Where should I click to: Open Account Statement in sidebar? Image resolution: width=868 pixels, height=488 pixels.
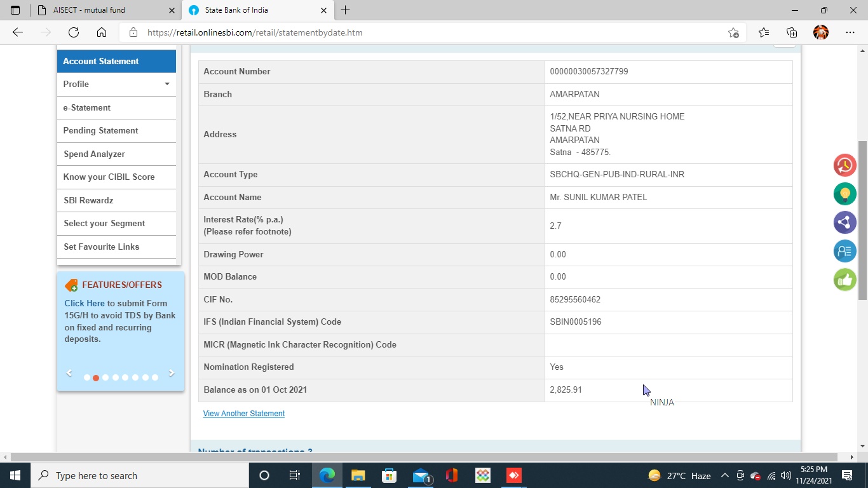point(116,61)
